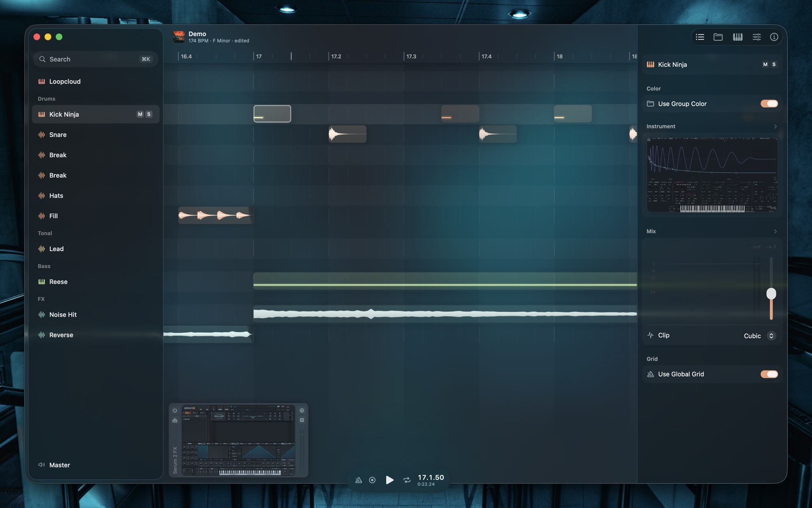812x508 pixels.
Task: Click the Demo project artwork thumbnail
Action: coord(179,37)
